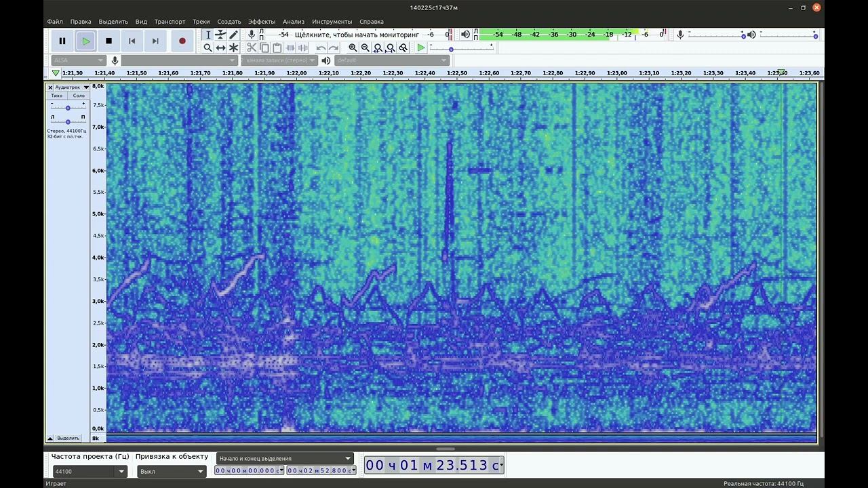Click the green Play button
This screenshot has width=868, height=488.
point(85,41)
